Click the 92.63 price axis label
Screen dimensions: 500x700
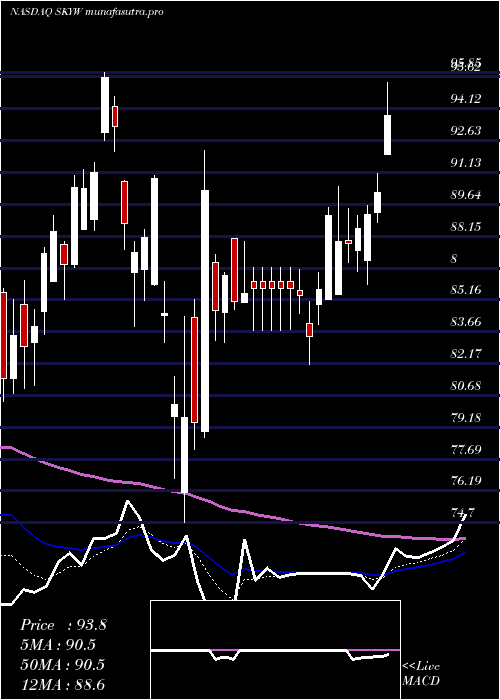pyautogui.click(x=466, y=131)
